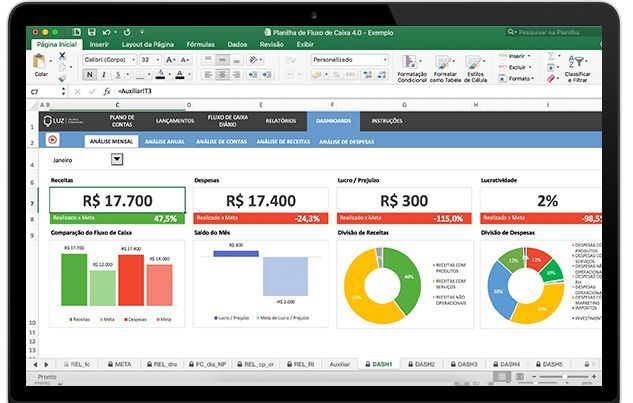
Task: Click the percent style icon
Action: pyautogui.click(x=336, y=75)
